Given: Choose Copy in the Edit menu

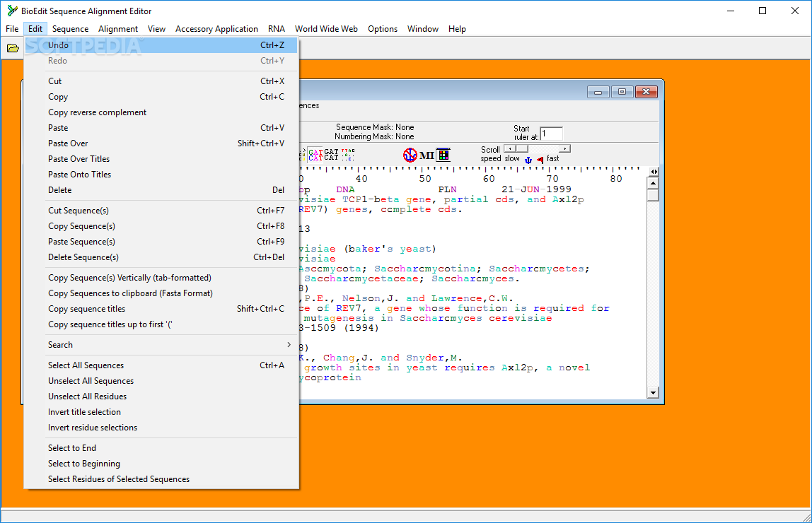Looking at the screenshot, I should (x=161, y=97).
